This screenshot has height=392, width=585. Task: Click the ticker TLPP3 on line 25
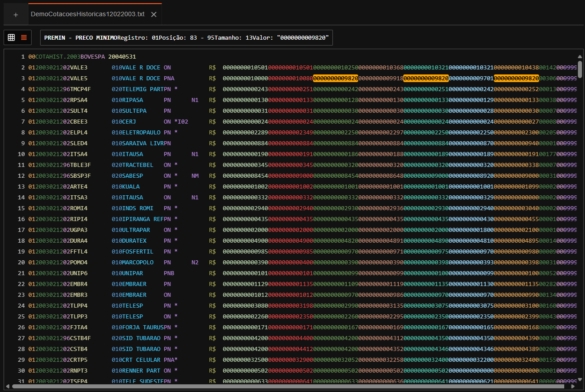point(78,317)
